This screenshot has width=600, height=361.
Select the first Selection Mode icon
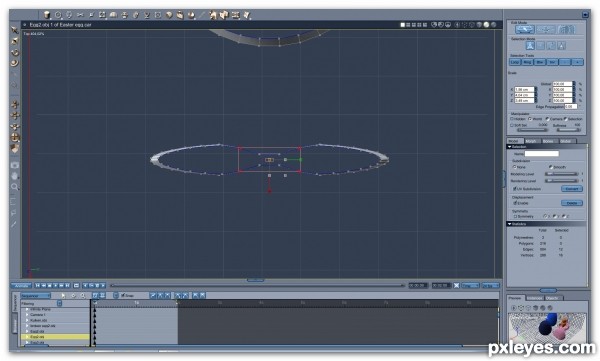[530, 46]
